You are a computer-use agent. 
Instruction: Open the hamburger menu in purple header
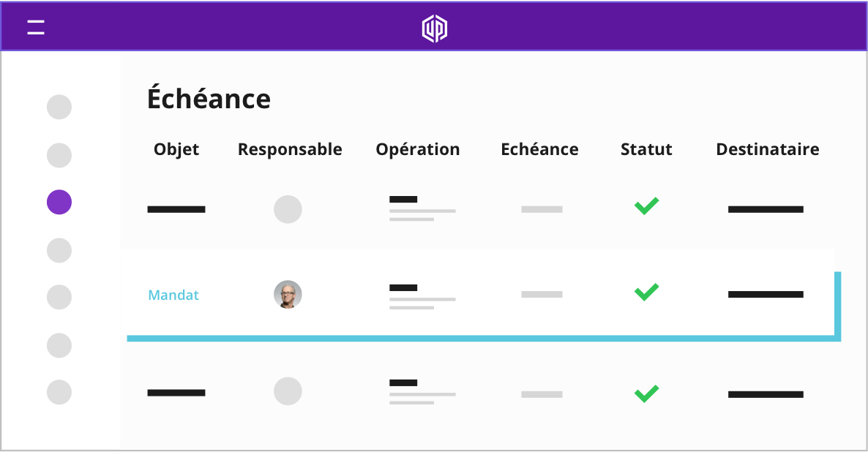pyautogui.click(x=36, y=27)
